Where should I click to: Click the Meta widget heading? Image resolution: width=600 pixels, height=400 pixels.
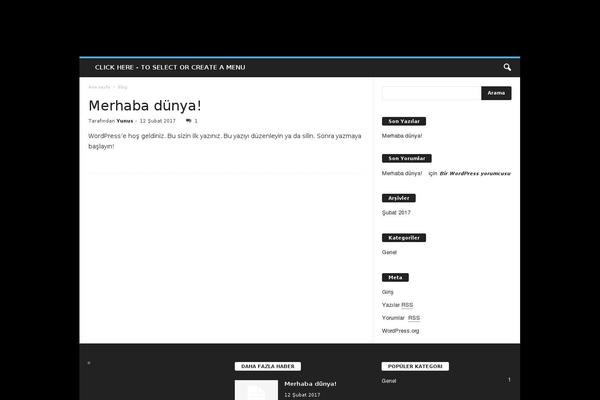(x=395, y=278)
